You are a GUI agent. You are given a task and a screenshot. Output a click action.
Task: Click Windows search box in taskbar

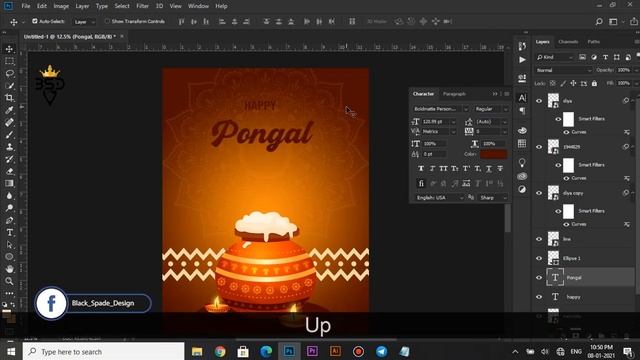click(104, 351)
